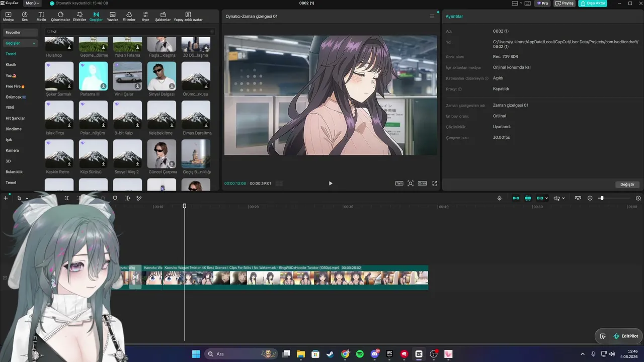644x362 pixels.
Task: Open the Medya panel
Action: tap(8, 17)
